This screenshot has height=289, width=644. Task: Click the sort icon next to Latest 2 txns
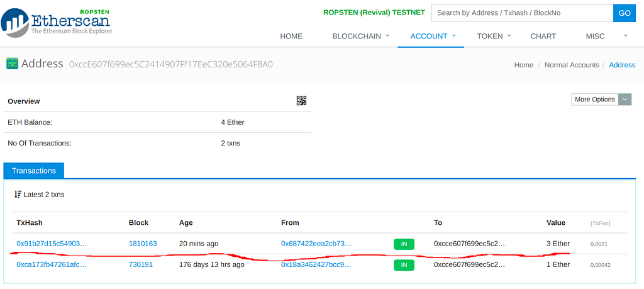click(18, 195)
